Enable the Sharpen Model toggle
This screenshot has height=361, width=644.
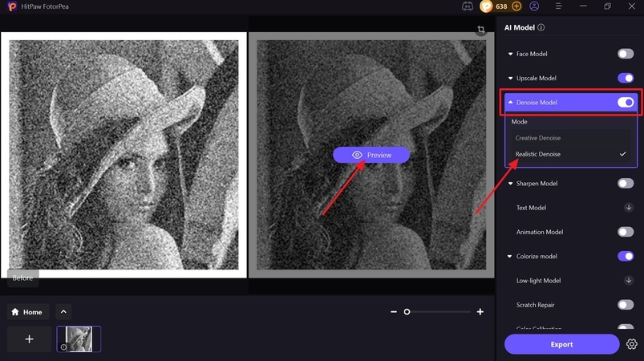pyautogui.click(x=626, y=183)
